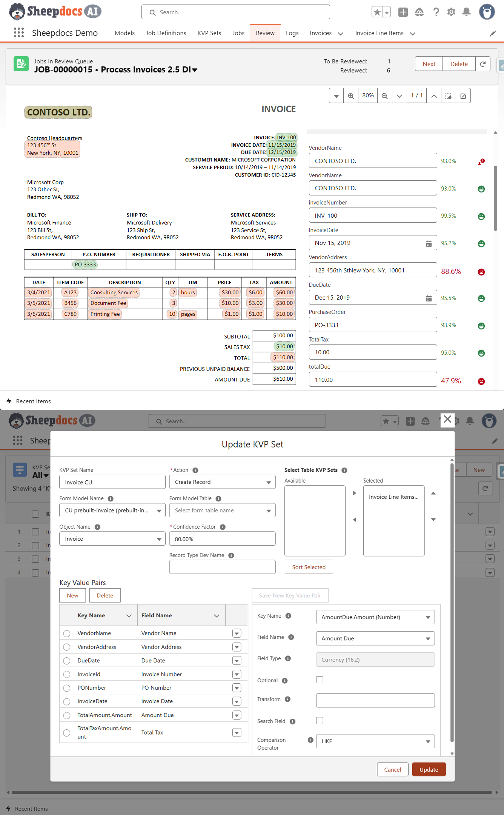Screen dimensions: 504x815
Task: Open the user profile avatar
Action: point(487,12)
